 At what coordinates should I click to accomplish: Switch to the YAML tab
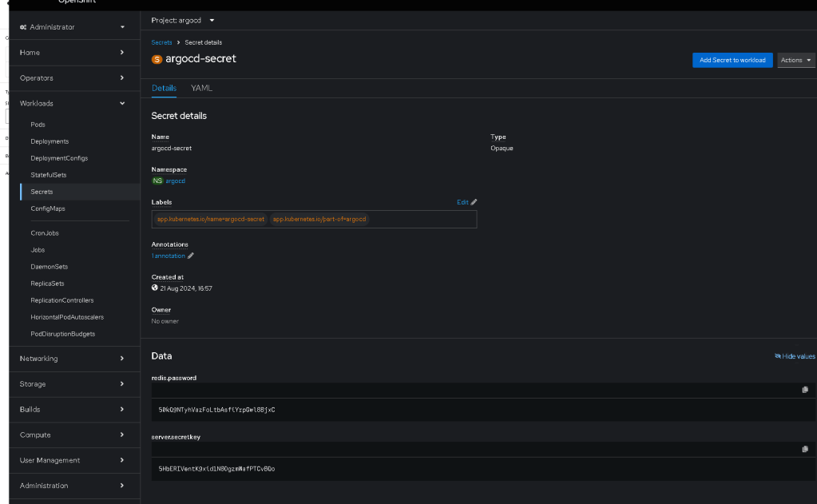coord(201,88)
